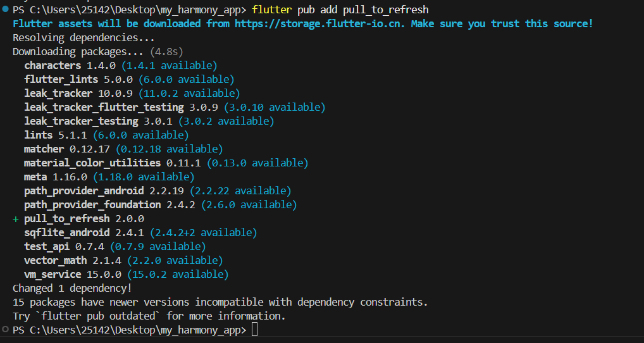644x343 pixels.
Task: Click the line "Resolving dependencies..."
Action: [84, 38]
